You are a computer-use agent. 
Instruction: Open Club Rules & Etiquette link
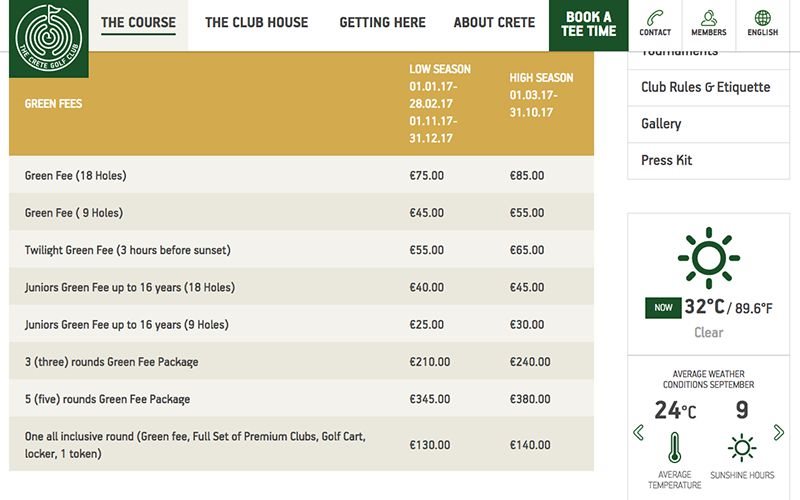[705, 87]
